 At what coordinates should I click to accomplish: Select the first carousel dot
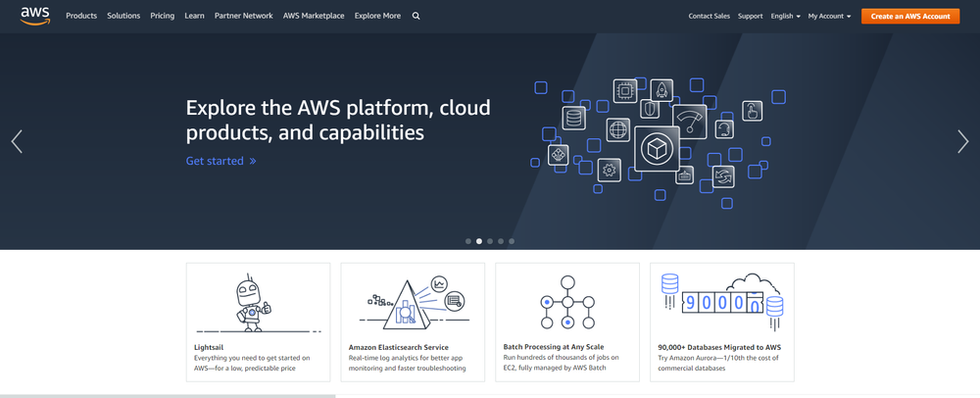[x=468, y=241]
